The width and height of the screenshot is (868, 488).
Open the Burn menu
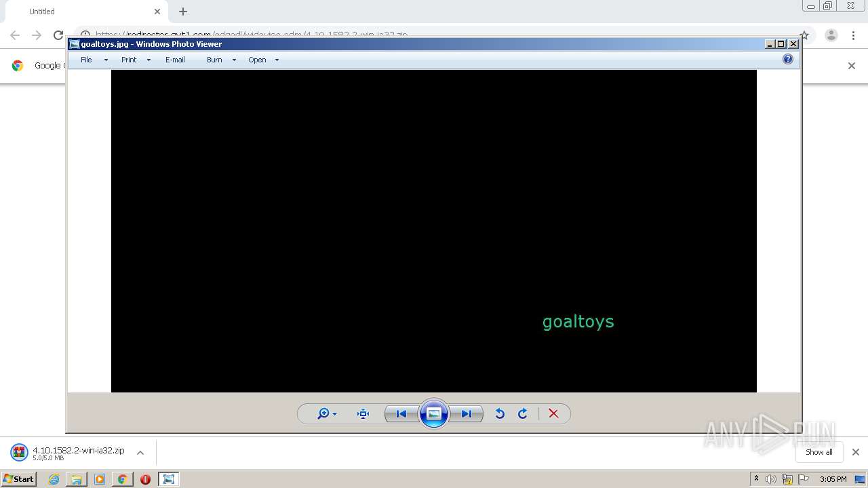point(214,60)
